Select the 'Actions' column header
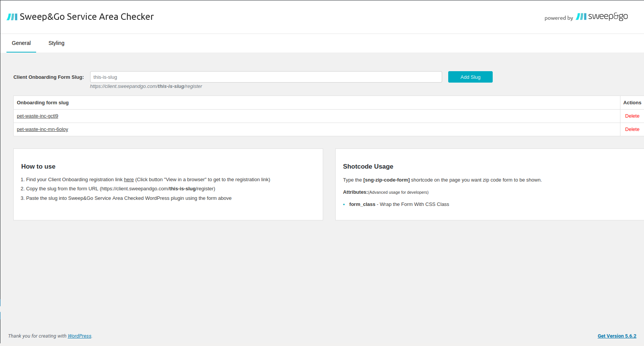Viewport: 644px width, 346px height. (632, 103)
